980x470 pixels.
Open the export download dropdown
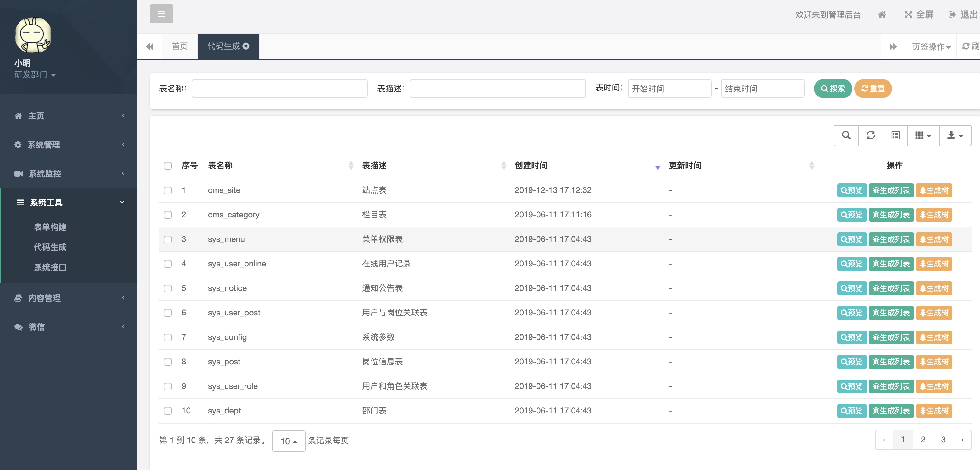(x=955, y=135)
